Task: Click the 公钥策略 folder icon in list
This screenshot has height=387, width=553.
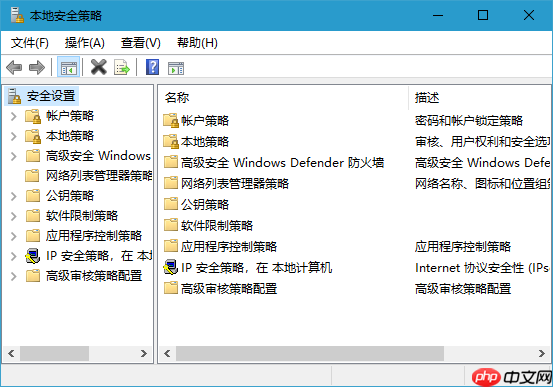Action: [171, 204]
